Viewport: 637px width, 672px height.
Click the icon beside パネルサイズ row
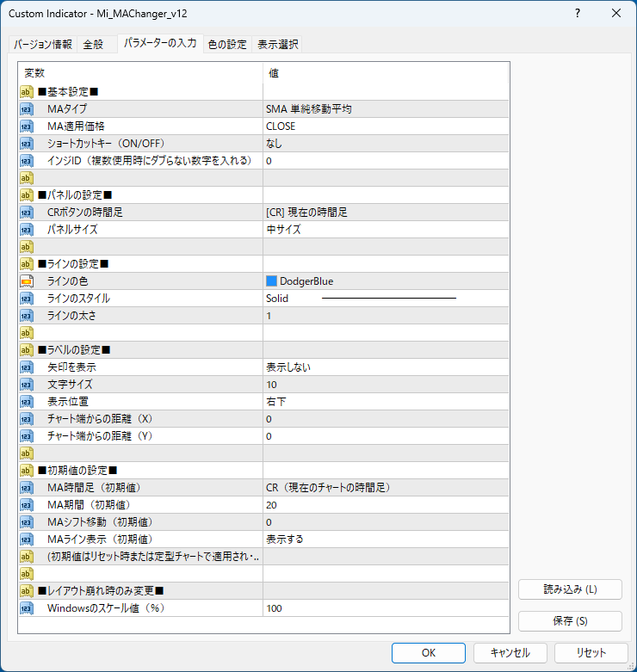[x=26, y=230]
